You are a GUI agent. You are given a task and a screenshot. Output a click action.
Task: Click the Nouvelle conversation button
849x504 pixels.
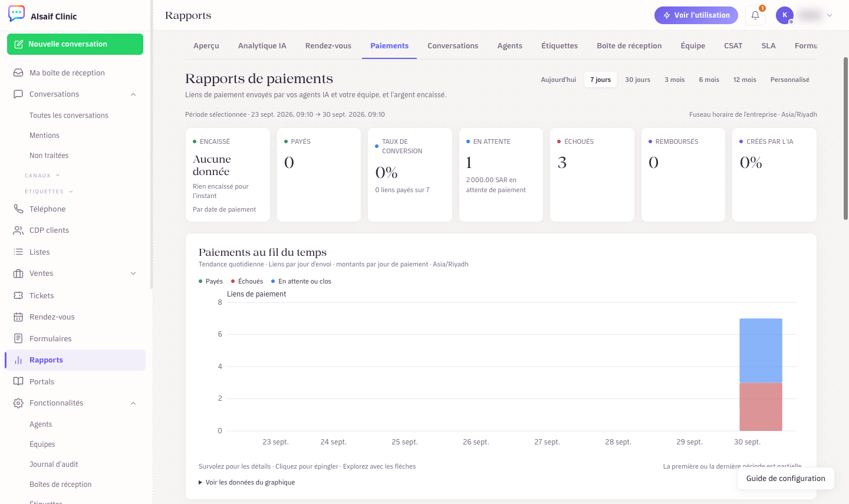tap(75, 44)
